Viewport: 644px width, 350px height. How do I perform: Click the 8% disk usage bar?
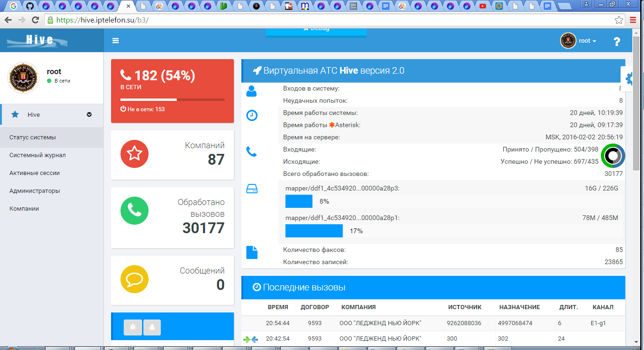coord(299,201)
